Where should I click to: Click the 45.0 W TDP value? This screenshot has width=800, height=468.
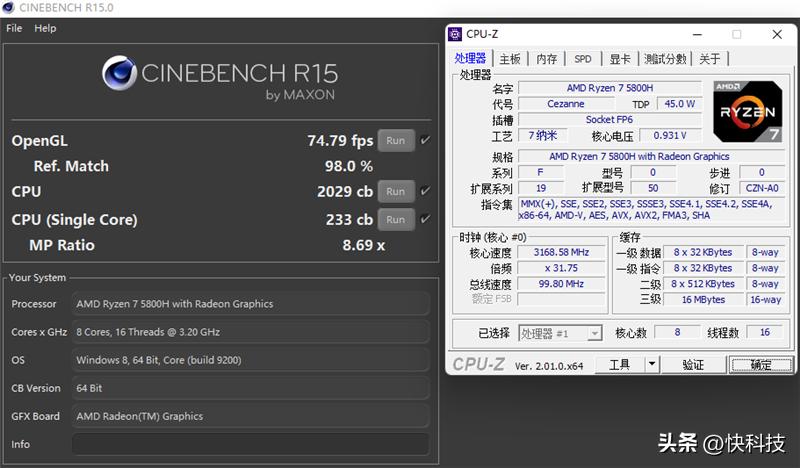pyautogui.click(x=680, y=104)
